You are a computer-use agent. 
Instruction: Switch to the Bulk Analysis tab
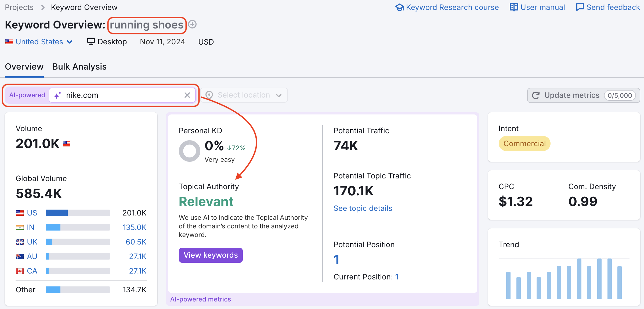[x=79, y=66]
